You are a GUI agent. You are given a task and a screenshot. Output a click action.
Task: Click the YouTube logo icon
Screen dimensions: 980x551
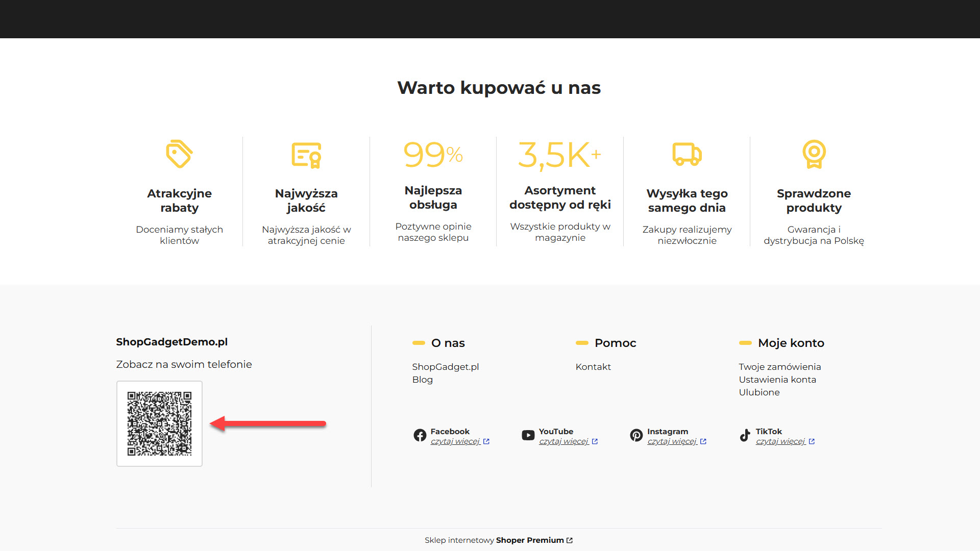click(528, 435)
